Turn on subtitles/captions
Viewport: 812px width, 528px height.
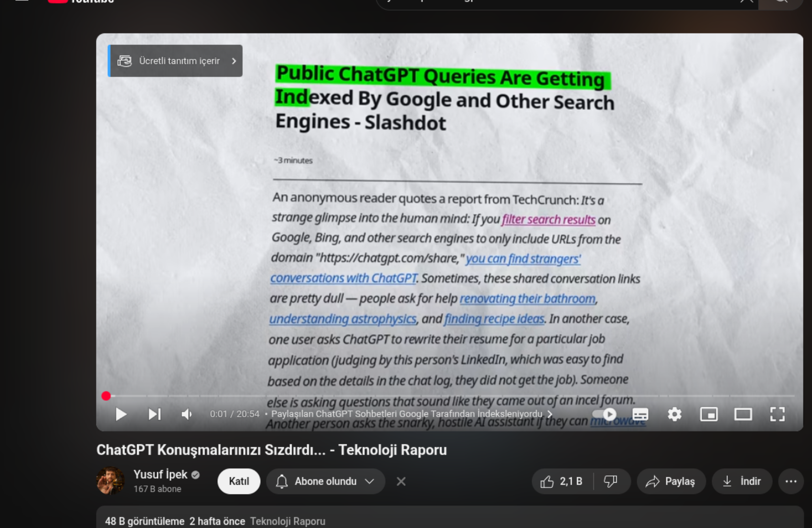pos(640,414)
